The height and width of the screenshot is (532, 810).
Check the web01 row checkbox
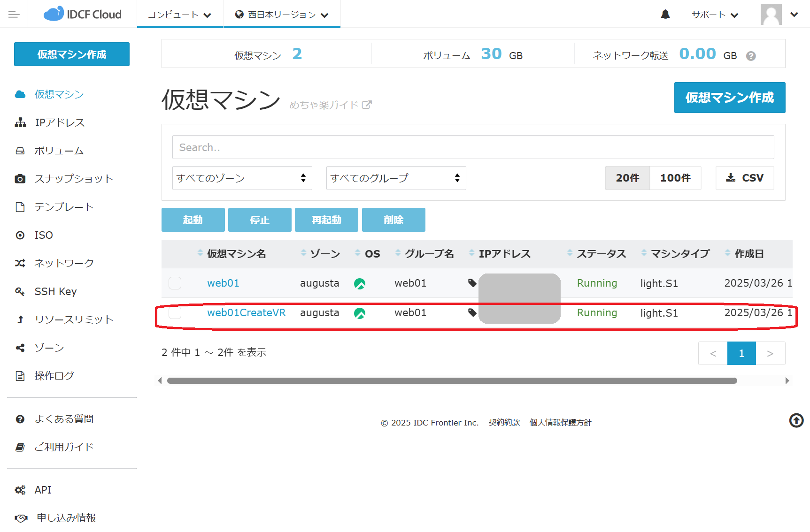[x=175, y=283]
